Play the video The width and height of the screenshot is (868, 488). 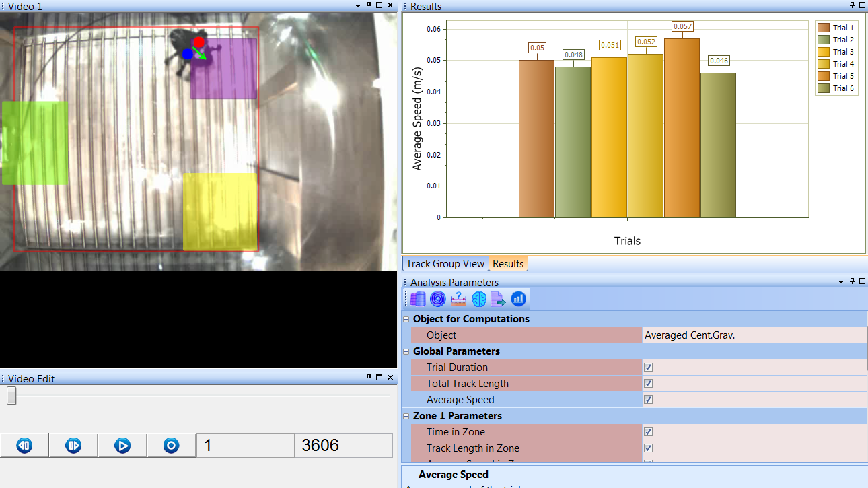pyautogui.click(x=122, y=446)
